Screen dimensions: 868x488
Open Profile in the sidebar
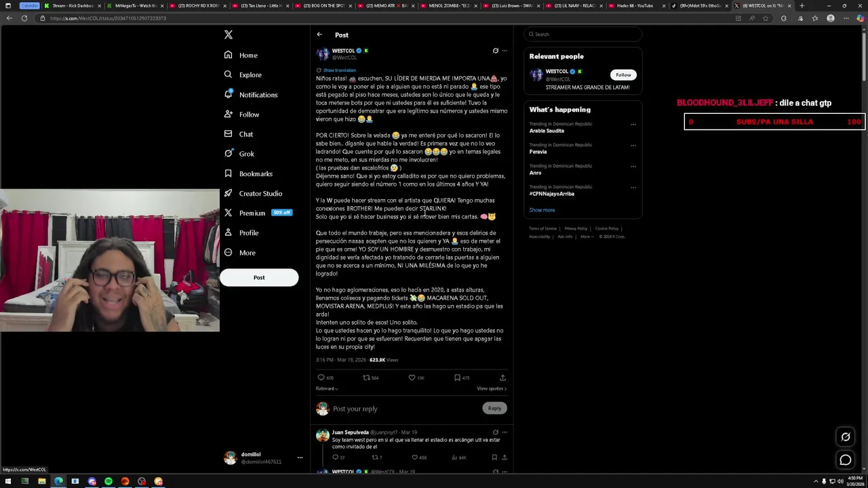241,232
